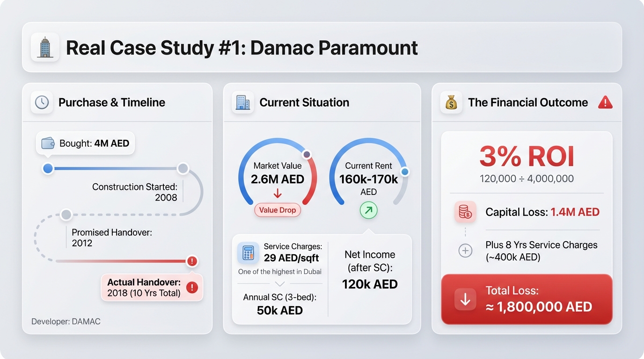Click the coins icon beside Capital Loss
The image size is (644, 359).
coord(465,212)
